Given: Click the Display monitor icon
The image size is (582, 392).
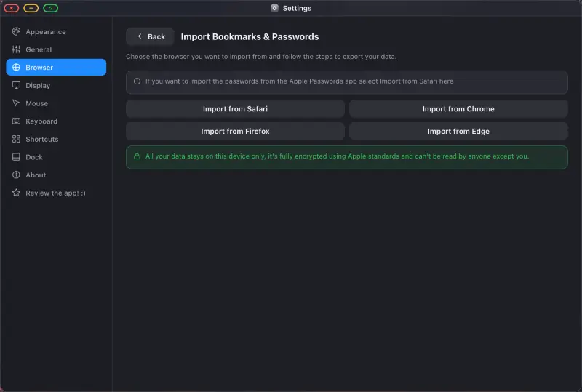Looking at the screenshot, I should 16,85.
